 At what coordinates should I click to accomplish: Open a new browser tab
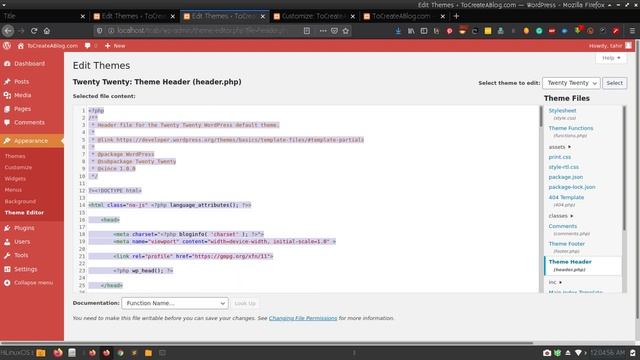(456, 16)
